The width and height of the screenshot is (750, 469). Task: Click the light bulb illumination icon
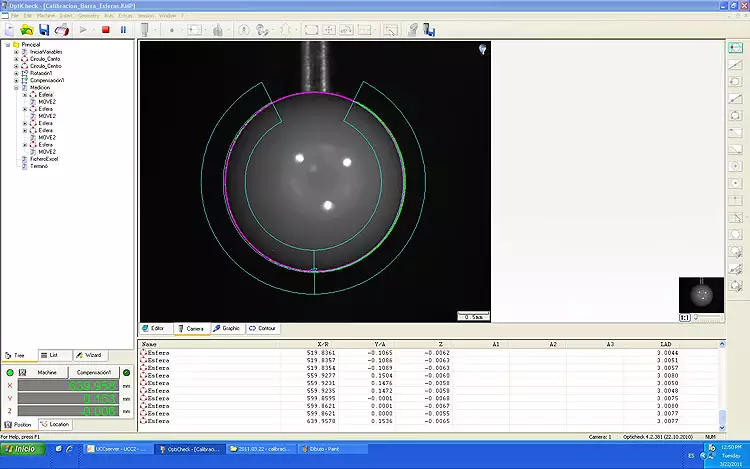click(482, 49)
